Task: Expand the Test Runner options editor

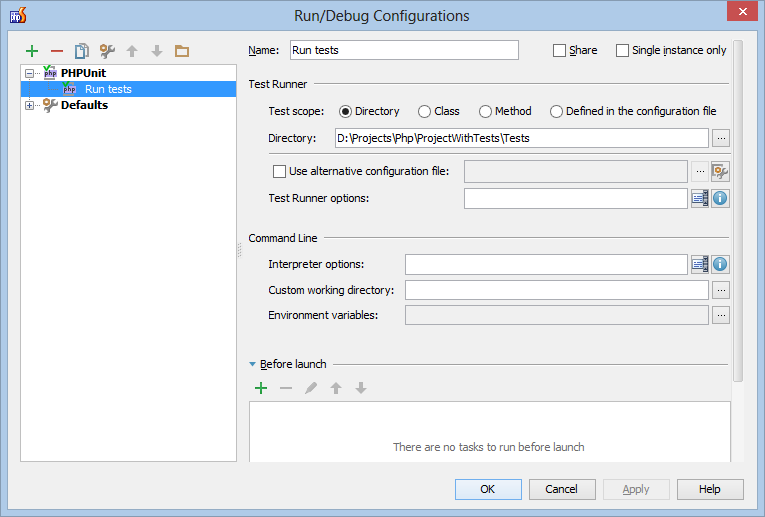Action: 700,198
